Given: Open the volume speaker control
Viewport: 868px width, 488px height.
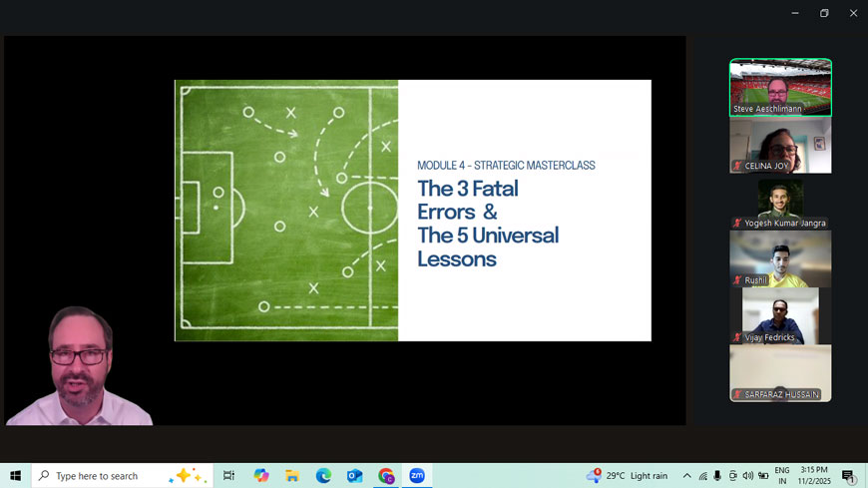Looking at the screenshot, I should (748, 476).
